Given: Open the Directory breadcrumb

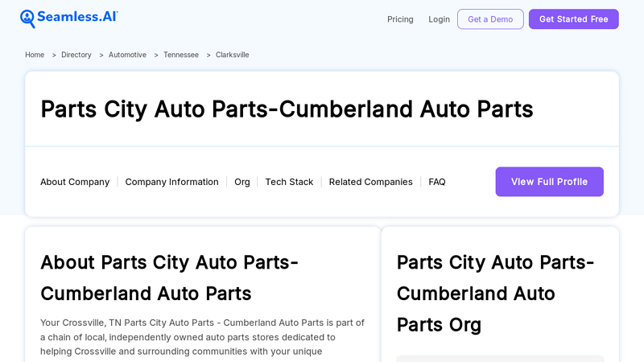Looking at the screenshot, I should click(x=76, y=55).
